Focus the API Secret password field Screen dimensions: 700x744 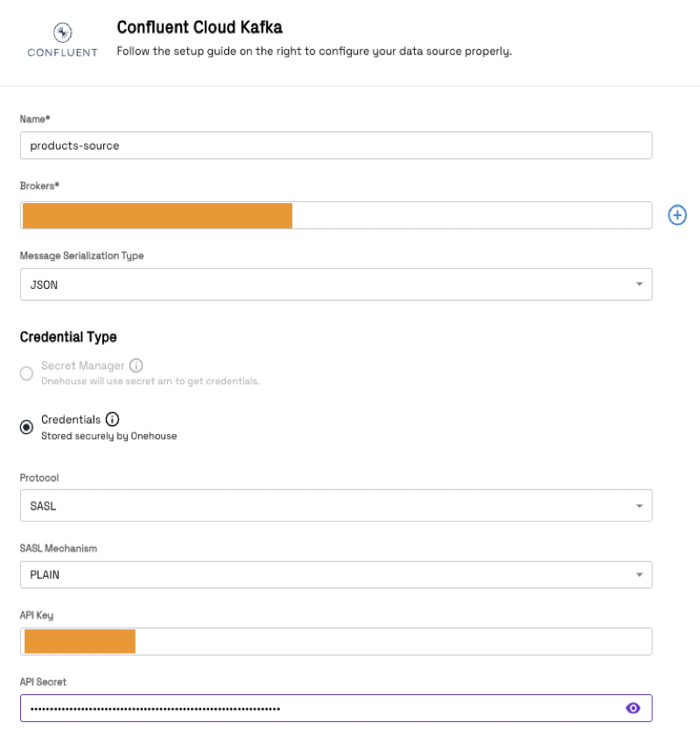point(336,708)
